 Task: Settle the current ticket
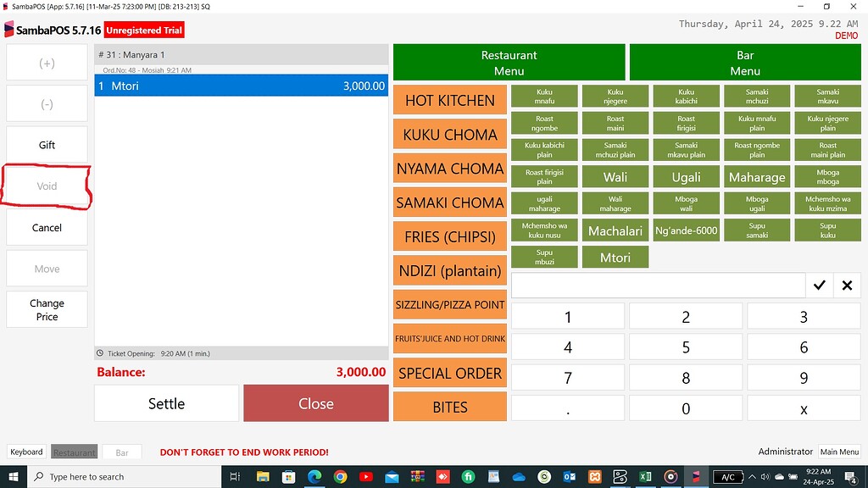point(166,402)
